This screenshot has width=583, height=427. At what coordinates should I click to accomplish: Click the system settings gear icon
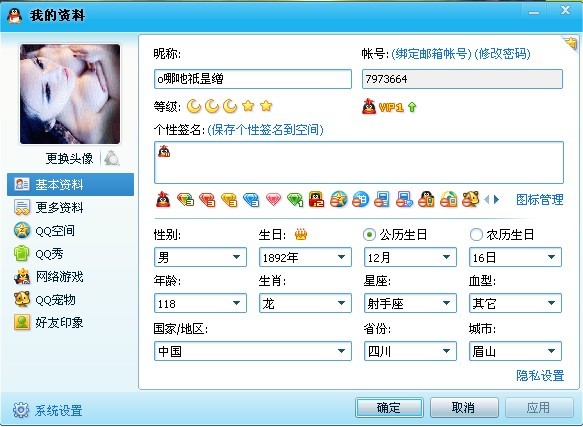(x=21, y=410)
